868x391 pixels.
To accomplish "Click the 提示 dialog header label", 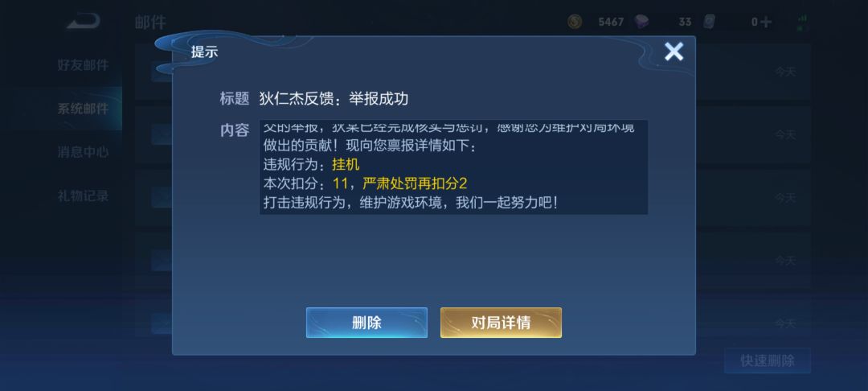I will coord(204,52).
